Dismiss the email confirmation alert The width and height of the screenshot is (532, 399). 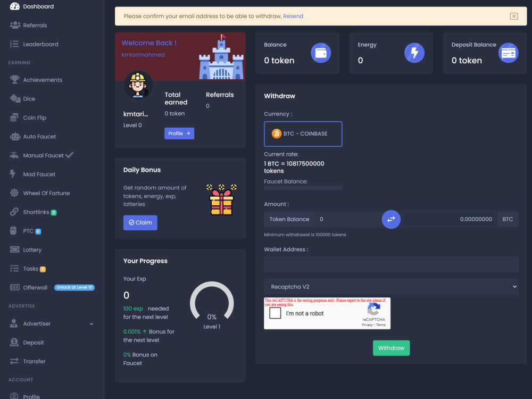coord(514,16)
